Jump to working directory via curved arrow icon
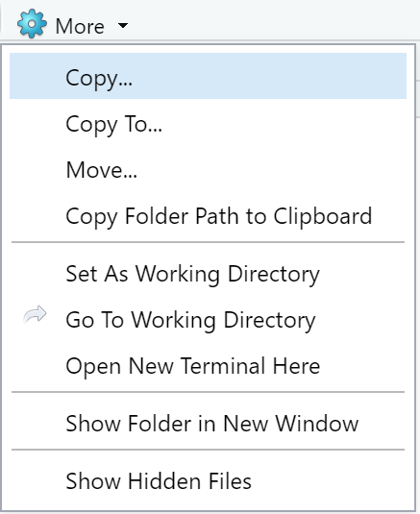This screenshot has height=514, width=420. pos(36,315)
